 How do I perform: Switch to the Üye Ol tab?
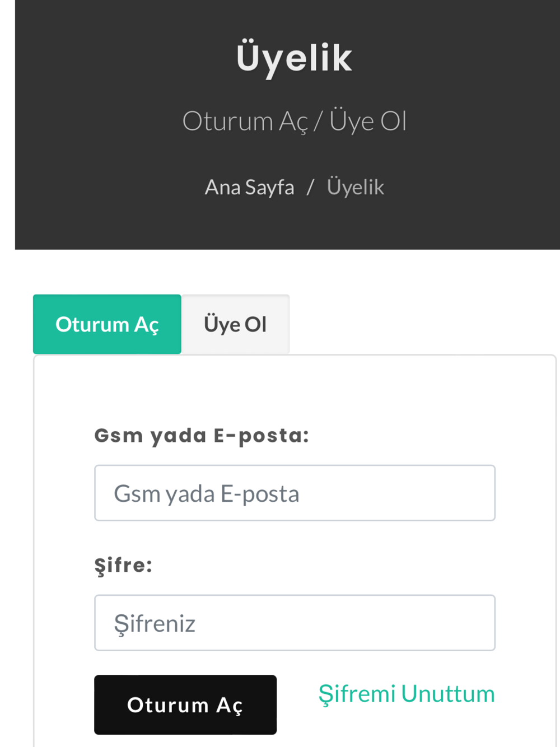click(235, 324)
